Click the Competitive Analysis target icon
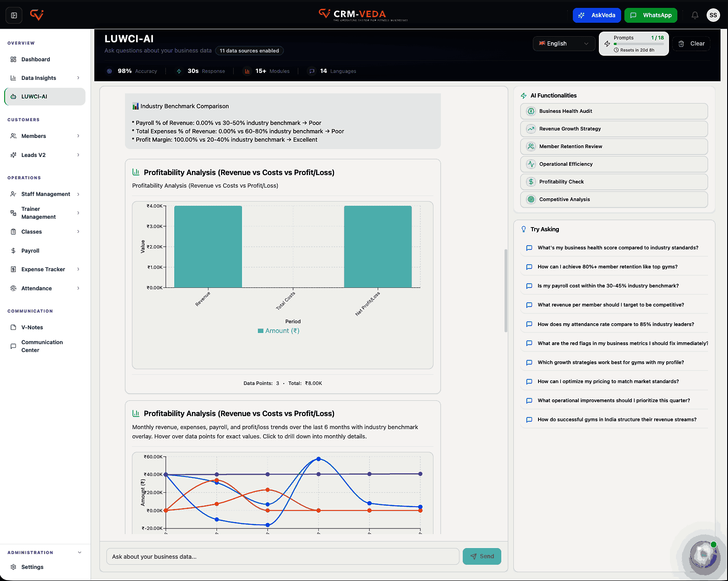728x581 pixels. point(531,199)
